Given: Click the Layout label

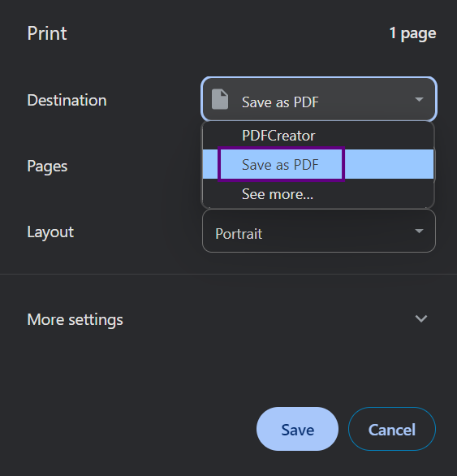Looking at the screenshot, I should pyautogui.click(x=50, y=232).
